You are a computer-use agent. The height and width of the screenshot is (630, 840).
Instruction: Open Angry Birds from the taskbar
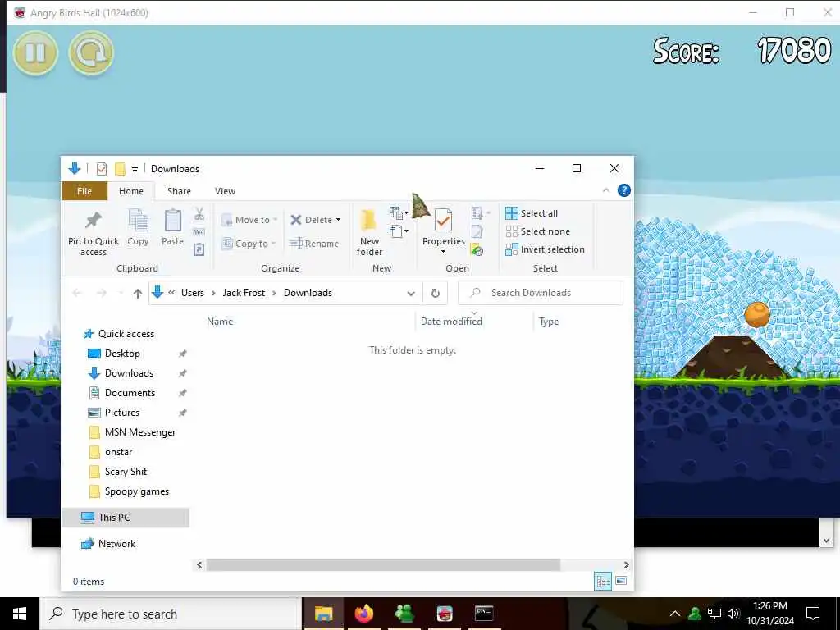click(x=444, y=614)
